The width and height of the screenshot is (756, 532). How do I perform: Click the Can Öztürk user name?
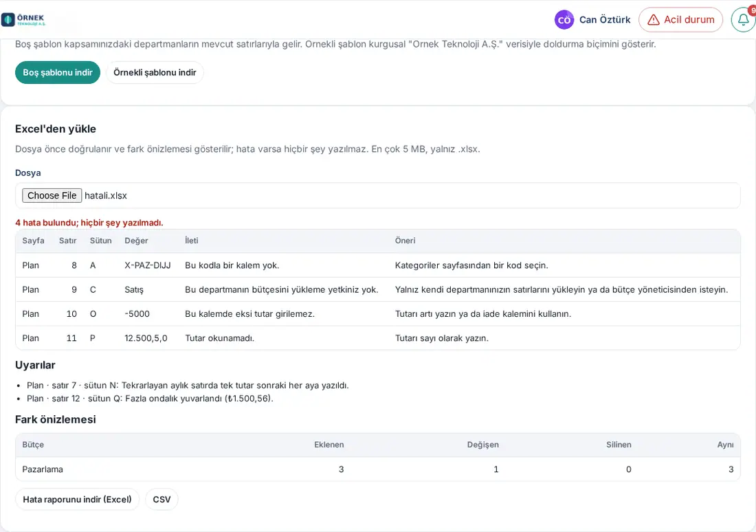pyautogui.click(x=605, y=20)
